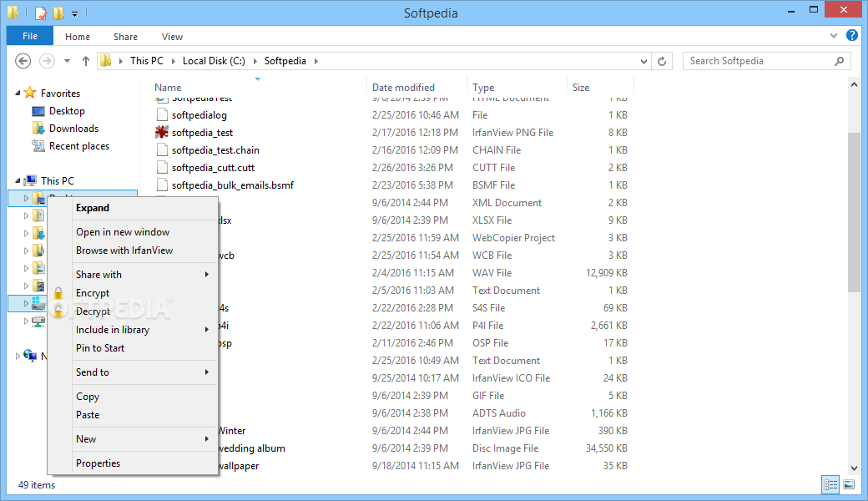The width and height of the screenshot is (868, 501).
Task: Click the folder system icon in title bar
Action: (13, 13)
